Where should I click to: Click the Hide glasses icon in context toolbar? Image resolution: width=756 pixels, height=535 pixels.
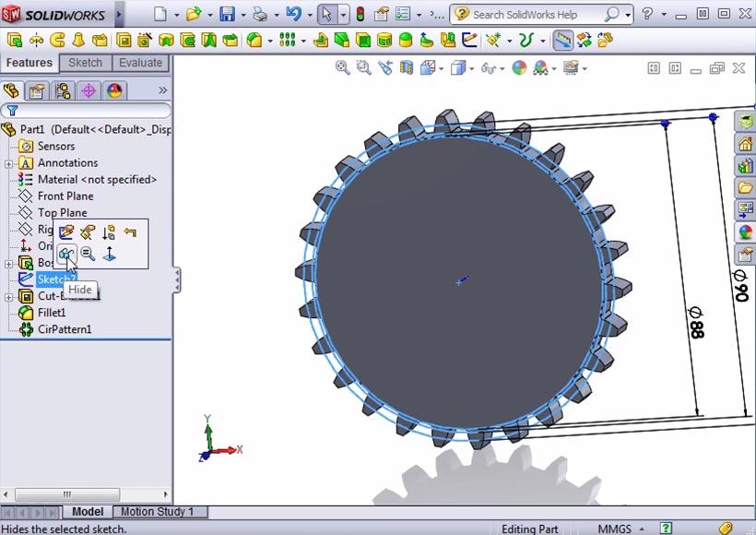click(65, 254)
